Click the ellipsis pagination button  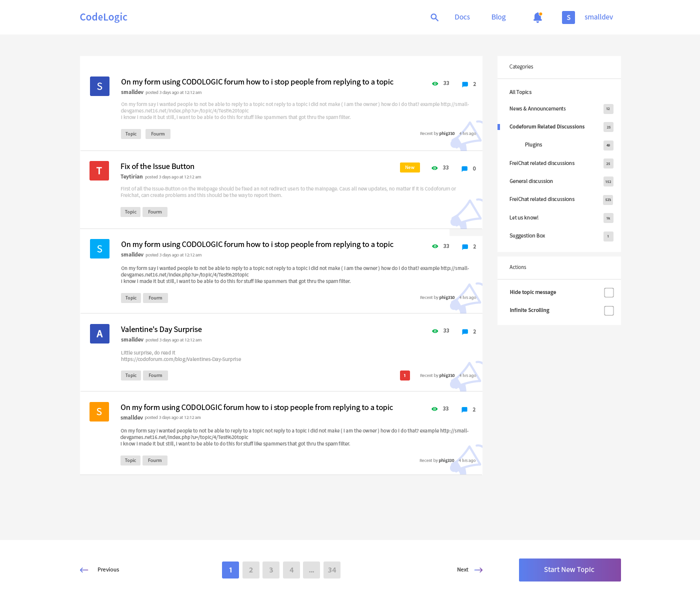(x=311, y=570)
